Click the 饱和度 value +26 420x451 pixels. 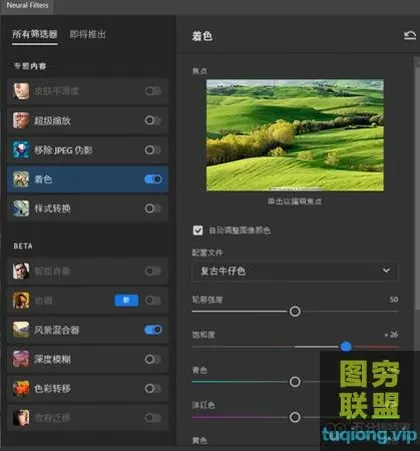pos(391,334)
